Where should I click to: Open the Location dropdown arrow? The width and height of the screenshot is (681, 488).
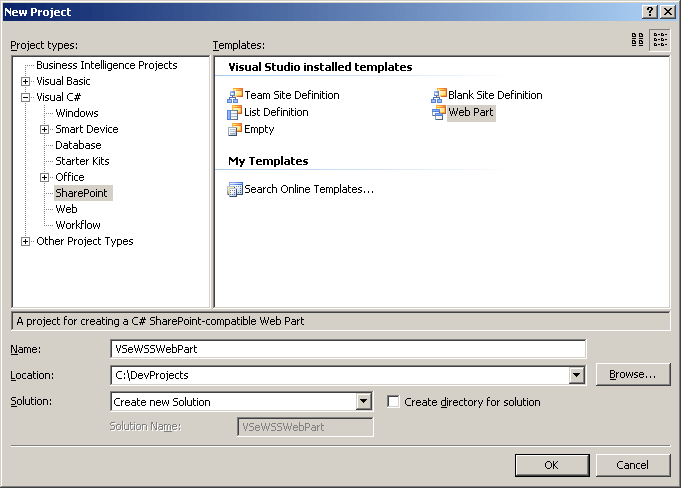576,375
